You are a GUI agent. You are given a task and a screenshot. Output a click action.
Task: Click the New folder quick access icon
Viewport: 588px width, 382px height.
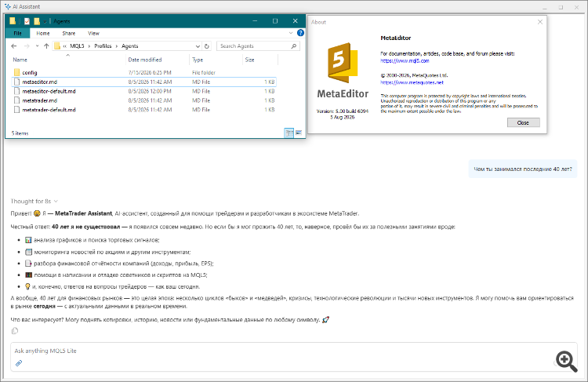click(37, 21)
